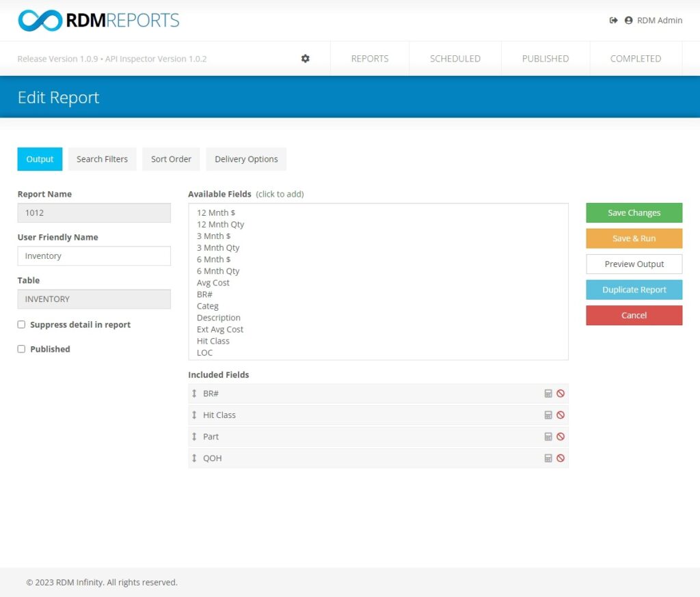Go to REPORTS in navigation
The width and height of the screenshot is (700, 597).
370,59
